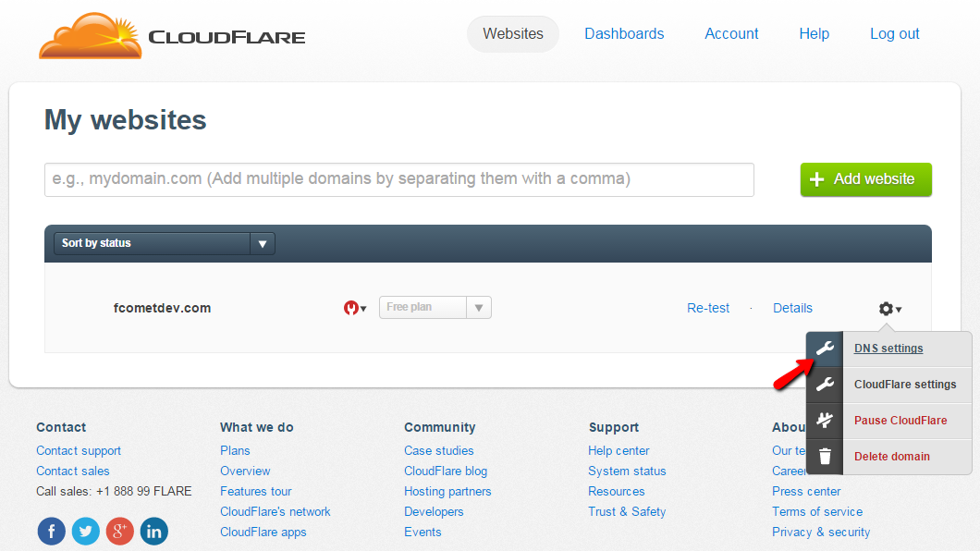The image size is (980, 551).
Task: Open the Overview link
Action: [245, 471]
